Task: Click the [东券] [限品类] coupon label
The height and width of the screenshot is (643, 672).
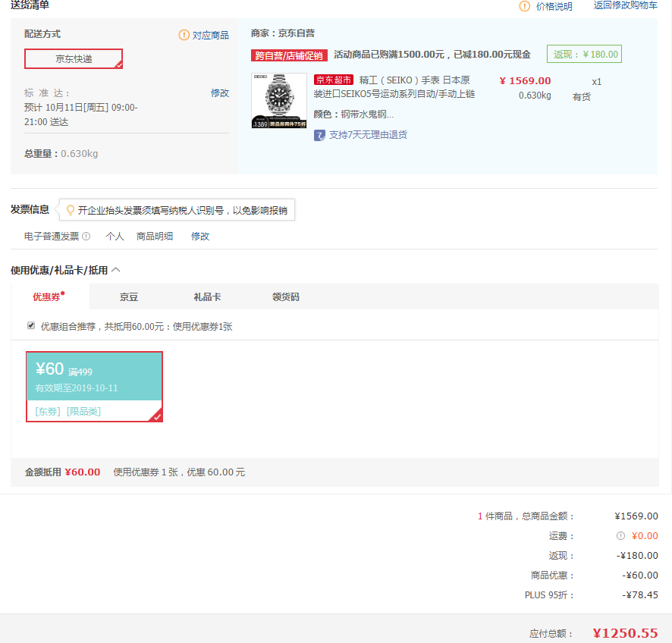Action: tap(68, 411)
